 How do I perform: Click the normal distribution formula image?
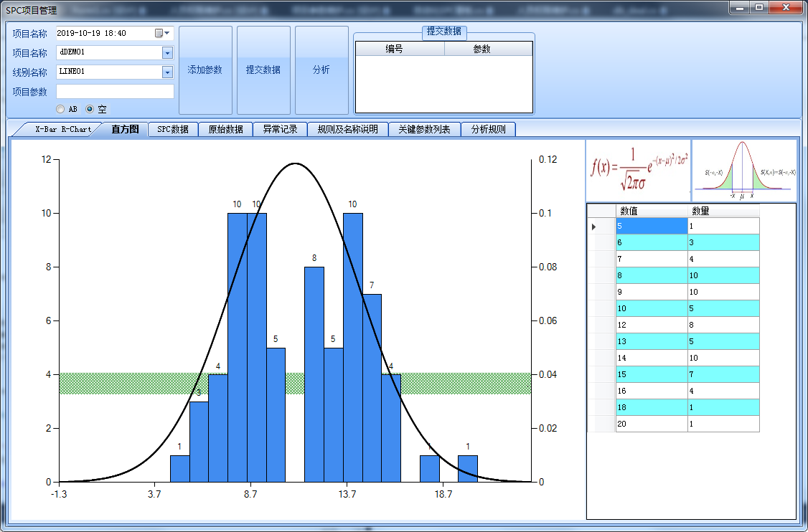point(638,171)
